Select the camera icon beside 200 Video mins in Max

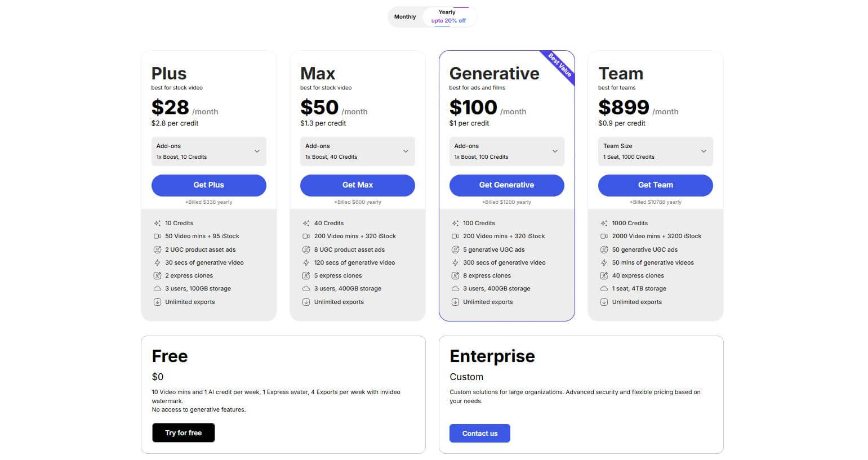(x=306, y=236)
